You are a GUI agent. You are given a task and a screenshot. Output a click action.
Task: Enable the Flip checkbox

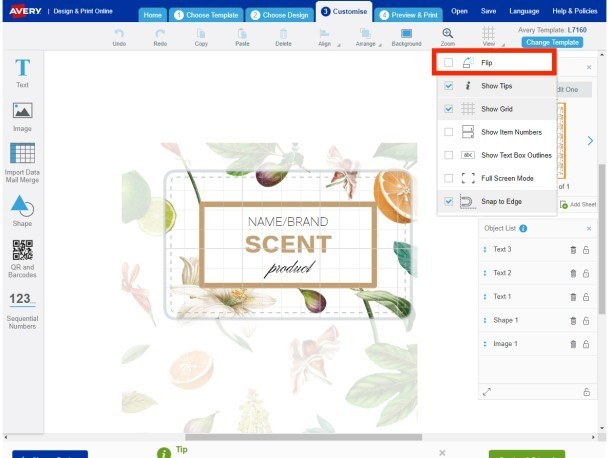pos(449,62)
